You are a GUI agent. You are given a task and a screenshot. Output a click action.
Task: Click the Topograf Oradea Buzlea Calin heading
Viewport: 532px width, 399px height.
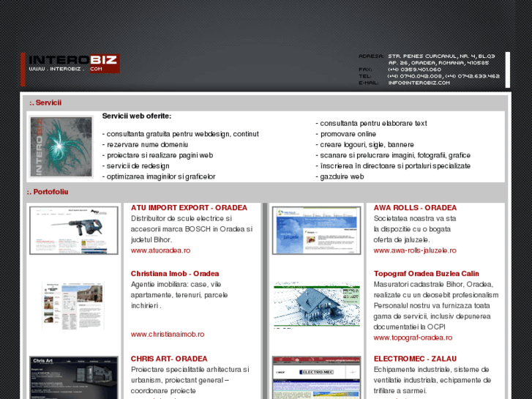pyautogui.click(x=426, y=273)
